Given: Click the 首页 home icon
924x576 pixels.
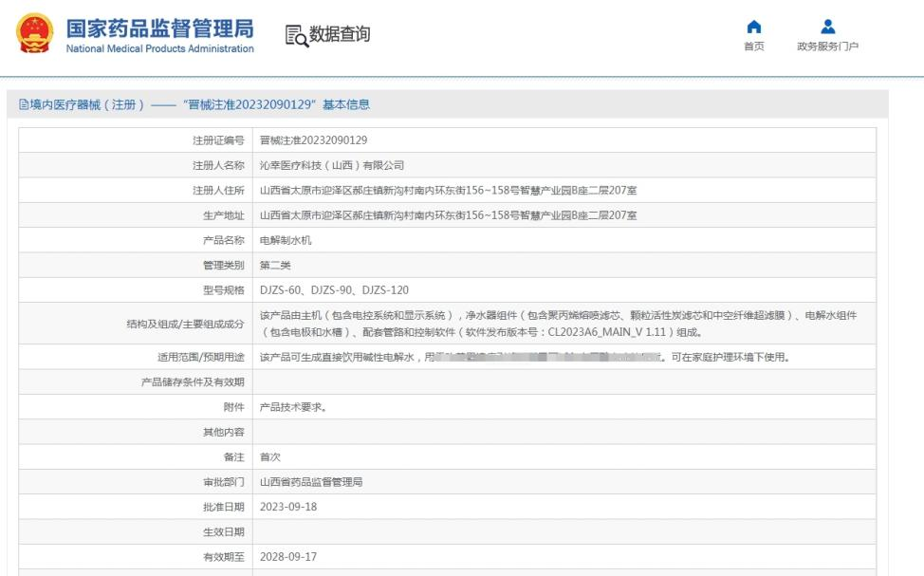Looking at the screenshot, I should point(754,28).
